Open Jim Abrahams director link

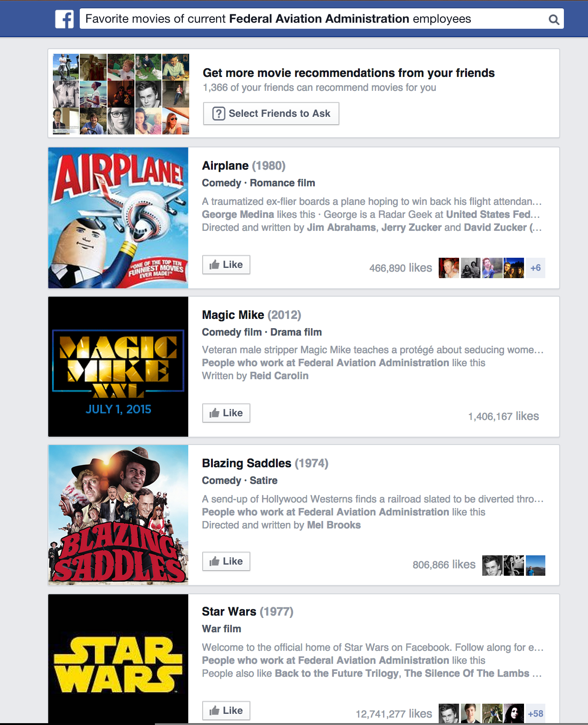(341, 228)
